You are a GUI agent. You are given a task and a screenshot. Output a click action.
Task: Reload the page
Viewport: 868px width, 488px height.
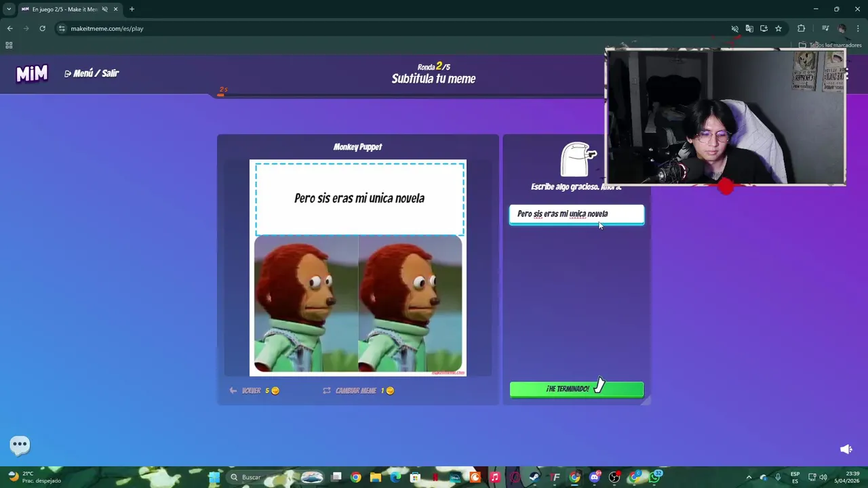click(42, 28)
